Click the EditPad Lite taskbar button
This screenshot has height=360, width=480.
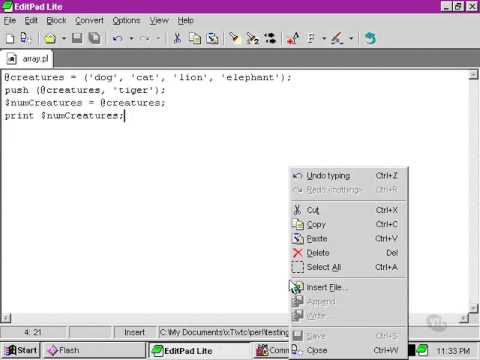point(199,351)
